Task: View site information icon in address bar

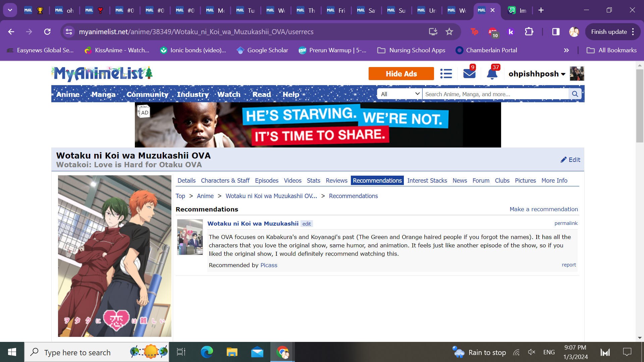Action: [69, 32]
